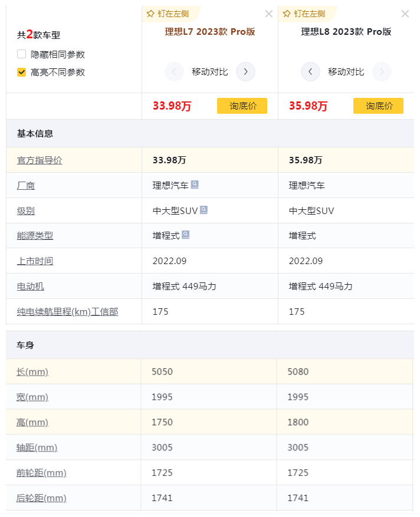Click the 移动对比 label under 理想L7
Viewport: 420px width, 517px height.
210,72
